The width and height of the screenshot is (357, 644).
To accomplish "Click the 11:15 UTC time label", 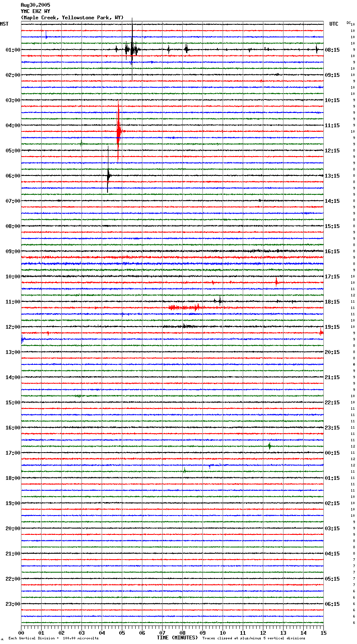I will click(332, 126).
